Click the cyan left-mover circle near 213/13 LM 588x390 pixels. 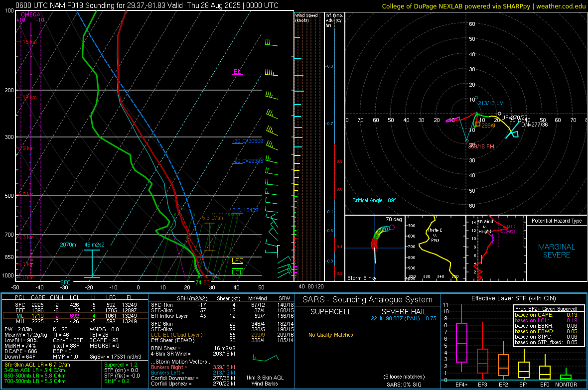click(x=476, y=98)
